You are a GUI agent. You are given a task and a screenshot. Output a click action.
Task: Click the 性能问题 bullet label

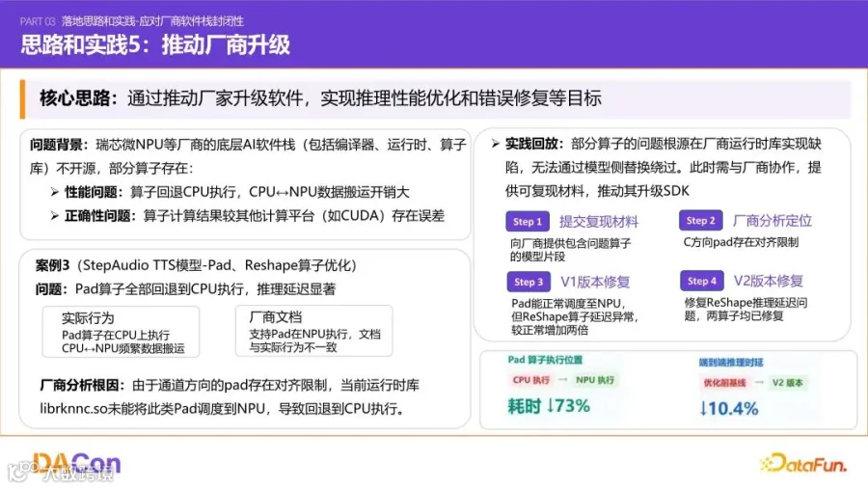pyautogui.click(x=94, y=192)
